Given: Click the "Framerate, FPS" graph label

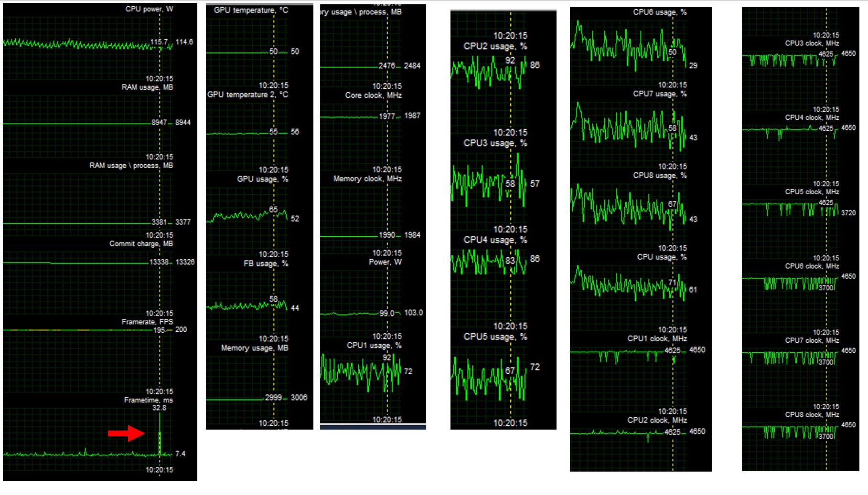Looking at the screenshot, I should tap(147, 322).
